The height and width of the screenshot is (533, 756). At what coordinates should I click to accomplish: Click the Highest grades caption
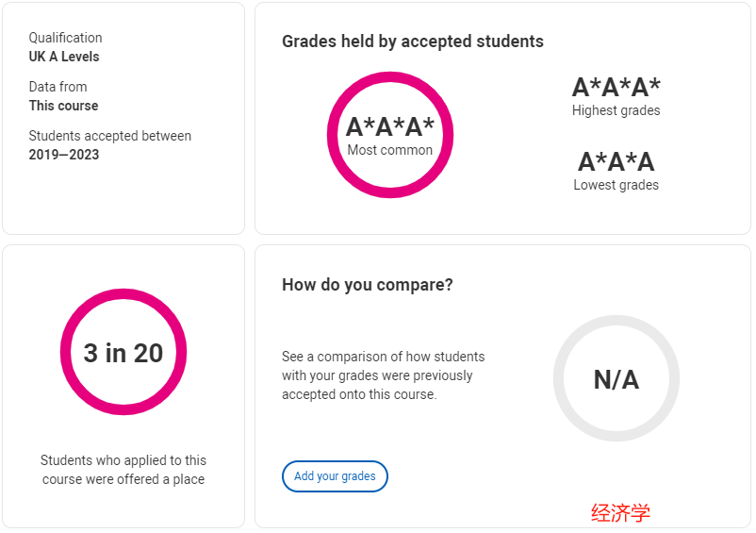pyautogui.click(x=616, y=110)
